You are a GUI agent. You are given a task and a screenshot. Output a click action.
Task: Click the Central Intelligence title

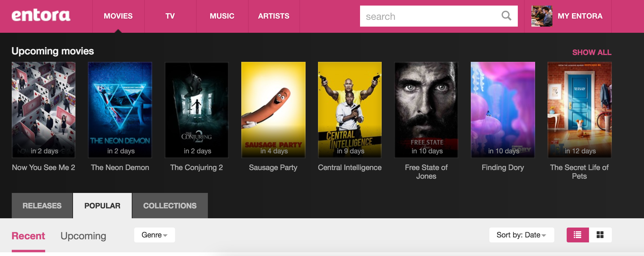click(x=350, y=168)
